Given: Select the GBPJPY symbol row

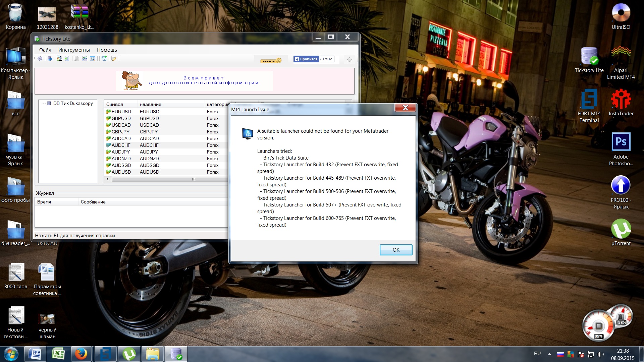Looking at the screenshot, I should pos(166,132).
